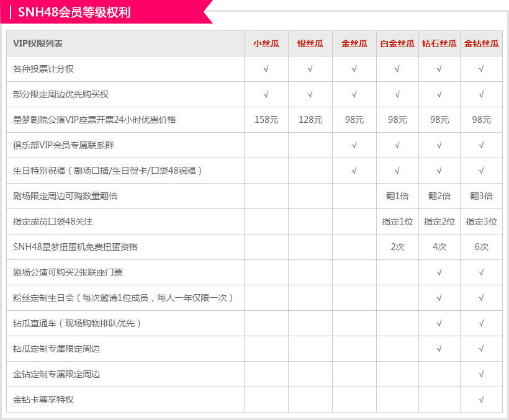Select the 钻瓜定制专属限定周边 row label
The image size is (509, 420).
(56, 349)
